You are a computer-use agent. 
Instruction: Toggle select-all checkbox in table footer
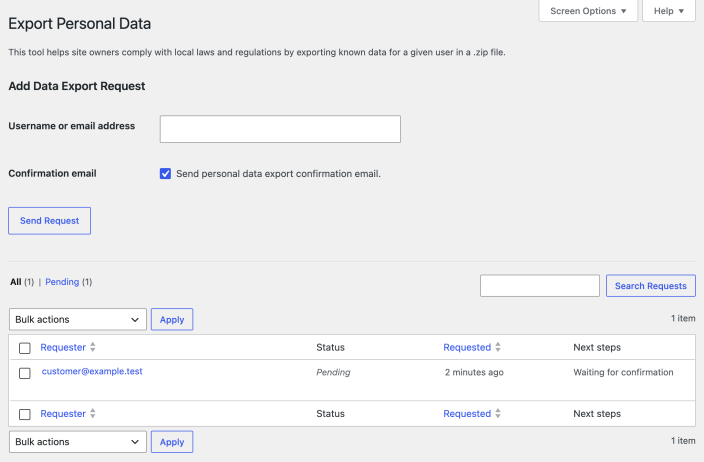[x=25, y=414]
